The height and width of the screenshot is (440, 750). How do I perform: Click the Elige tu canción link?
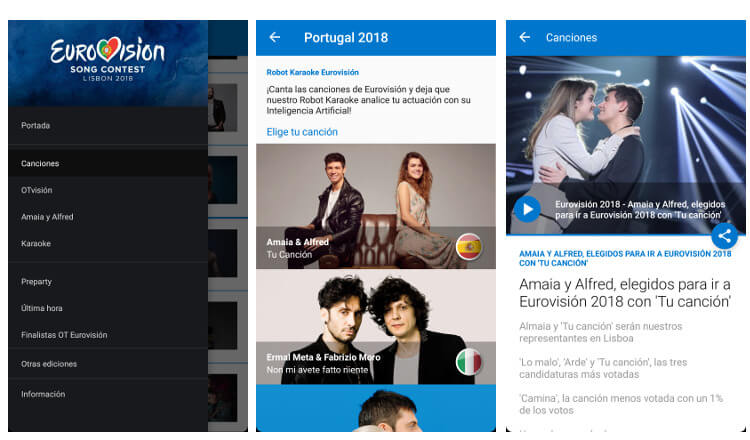[302, 132]
